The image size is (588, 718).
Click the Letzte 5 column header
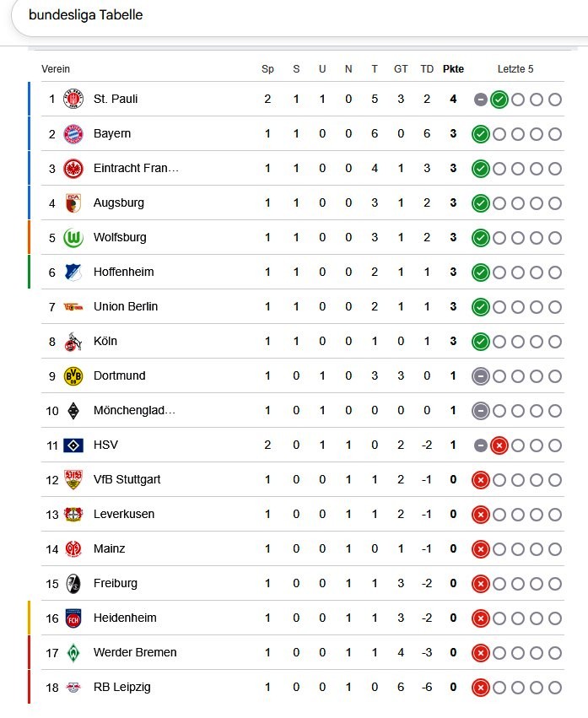coord(515,69)
